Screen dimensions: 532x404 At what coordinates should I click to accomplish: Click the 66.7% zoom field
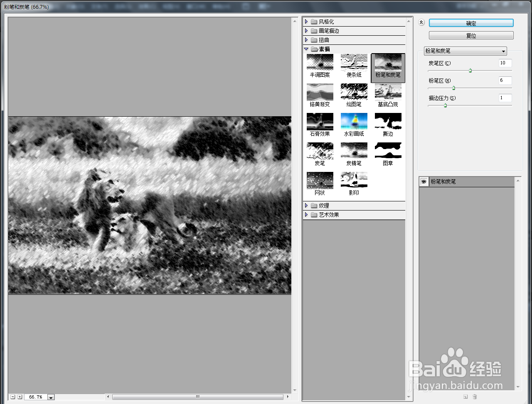click(36, 397)
